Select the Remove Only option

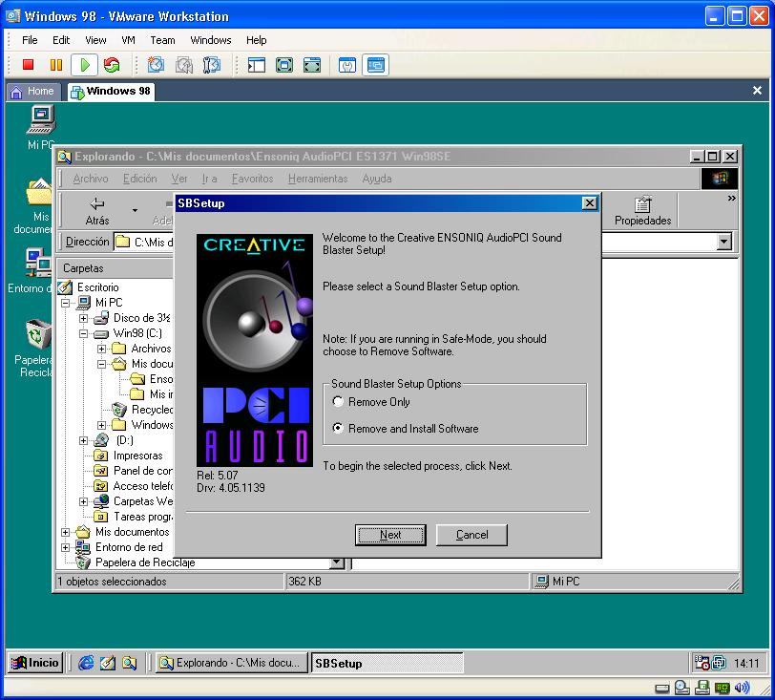point(339,402)
